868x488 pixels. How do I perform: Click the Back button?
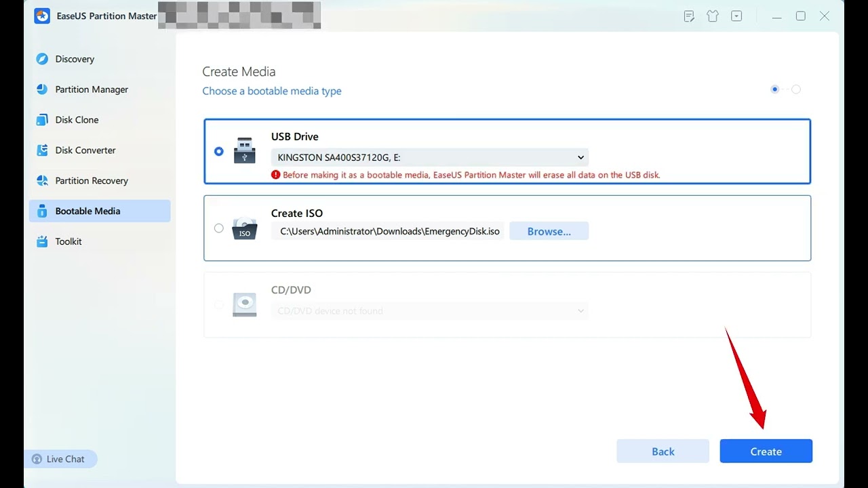point(663,451)
